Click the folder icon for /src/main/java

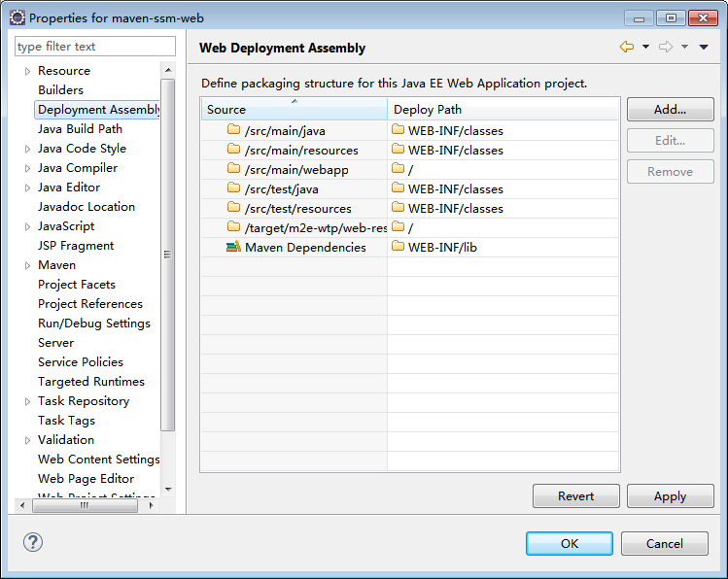coord(233,129)
